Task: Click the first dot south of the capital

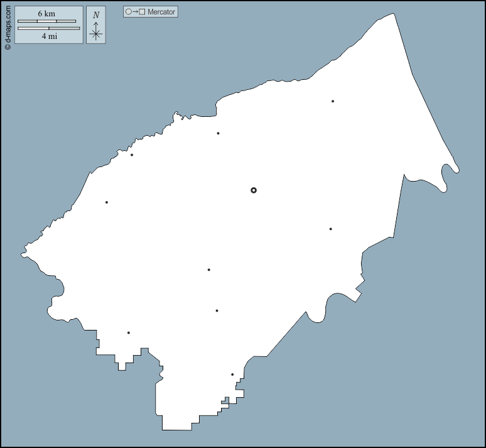Action: pos(208,270)
